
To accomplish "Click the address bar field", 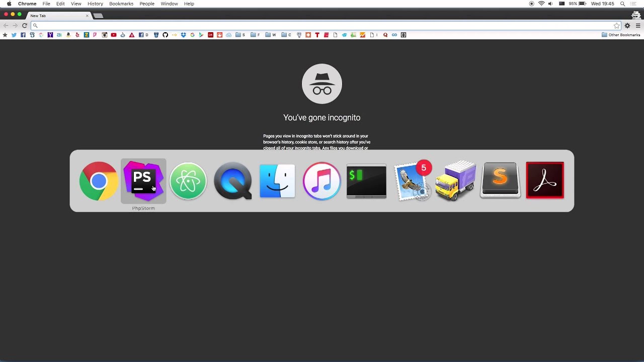I will [322, 25].
